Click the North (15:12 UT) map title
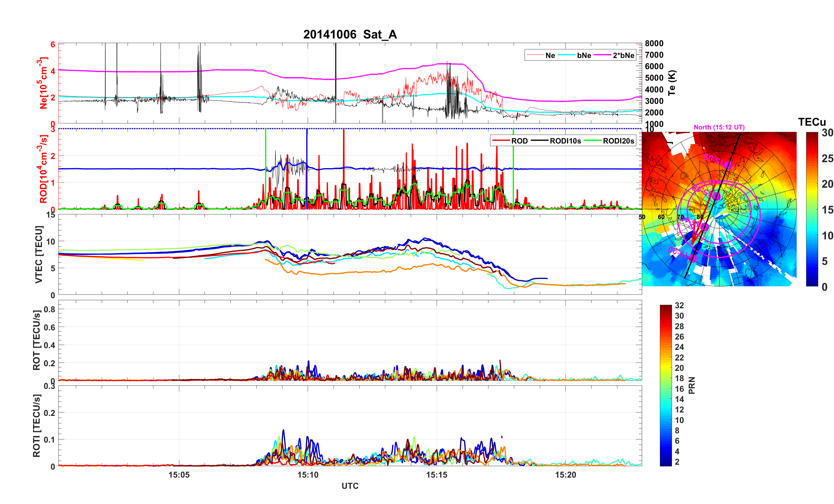This screenshot has width=834, height=504. tap(719, 127)
